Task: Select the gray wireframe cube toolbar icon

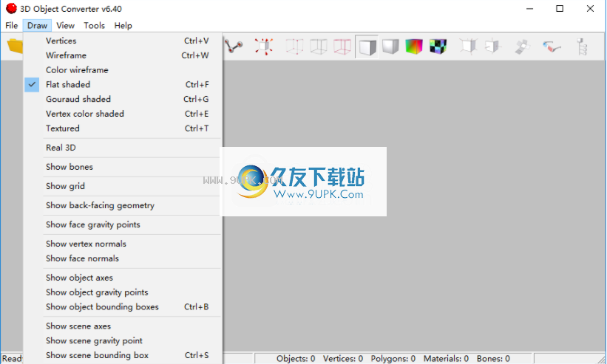Action: (318, 47)
